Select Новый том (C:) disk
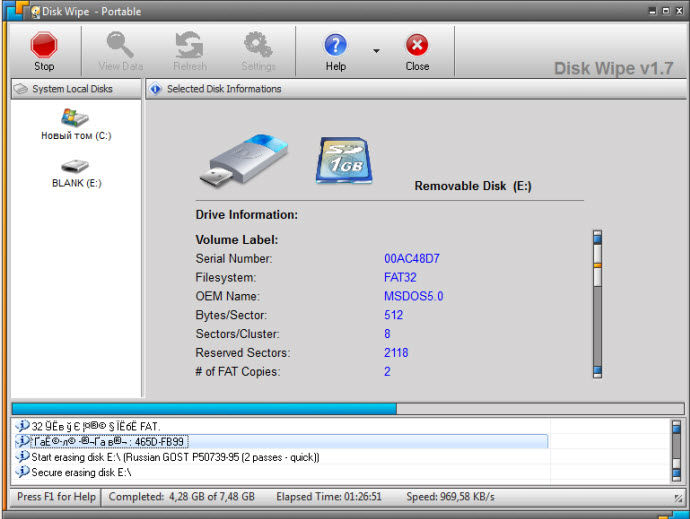Viewport: 690px width, 519px height. tap(76, 124)
